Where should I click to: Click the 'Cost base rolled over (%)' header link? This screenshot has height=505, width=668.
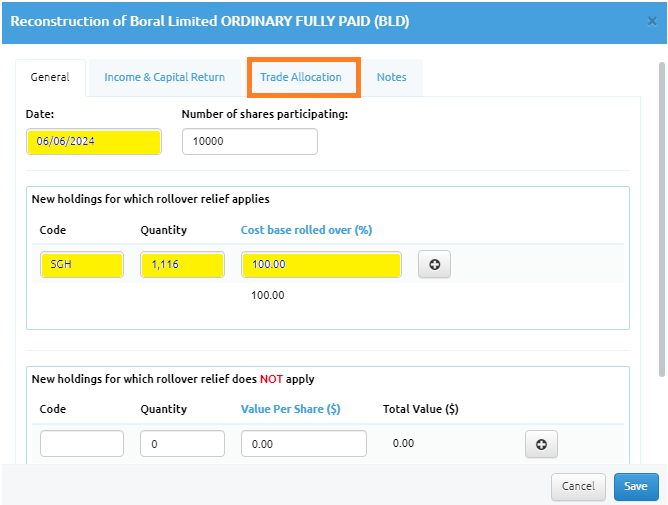coord(306,230)
